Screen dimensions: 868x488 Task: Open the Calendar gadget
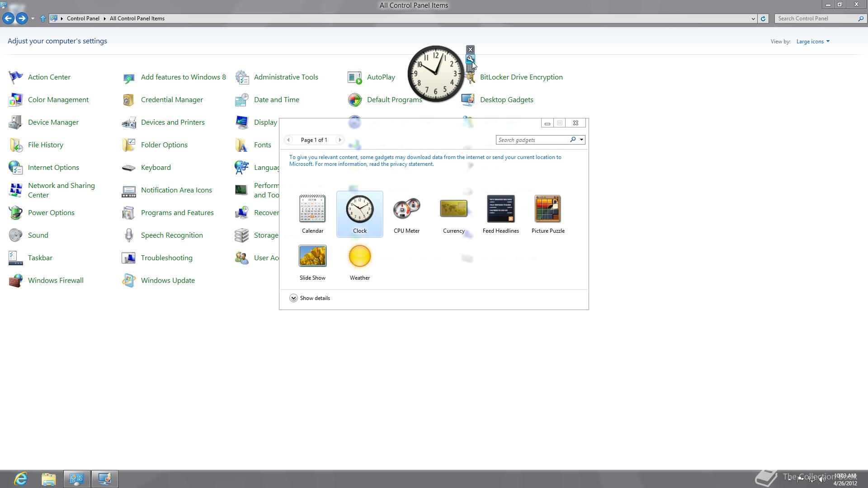pos(312,214)
